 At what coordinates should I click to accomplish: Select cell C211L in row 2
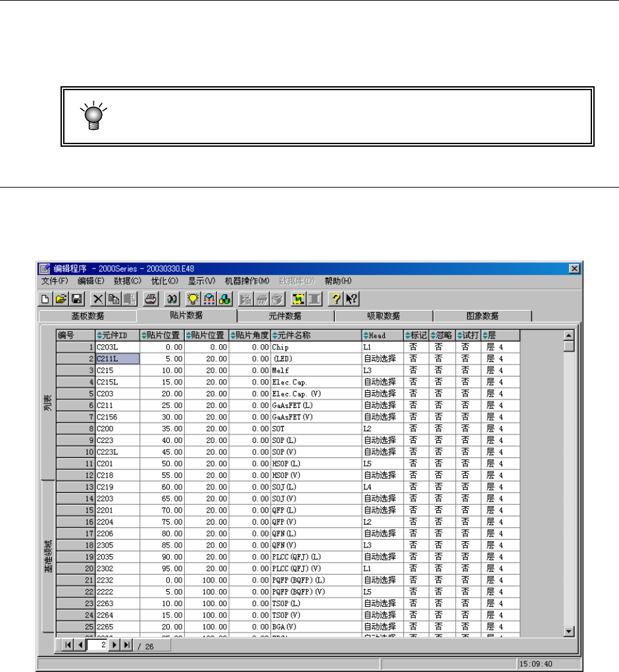[x=117, y=359]
